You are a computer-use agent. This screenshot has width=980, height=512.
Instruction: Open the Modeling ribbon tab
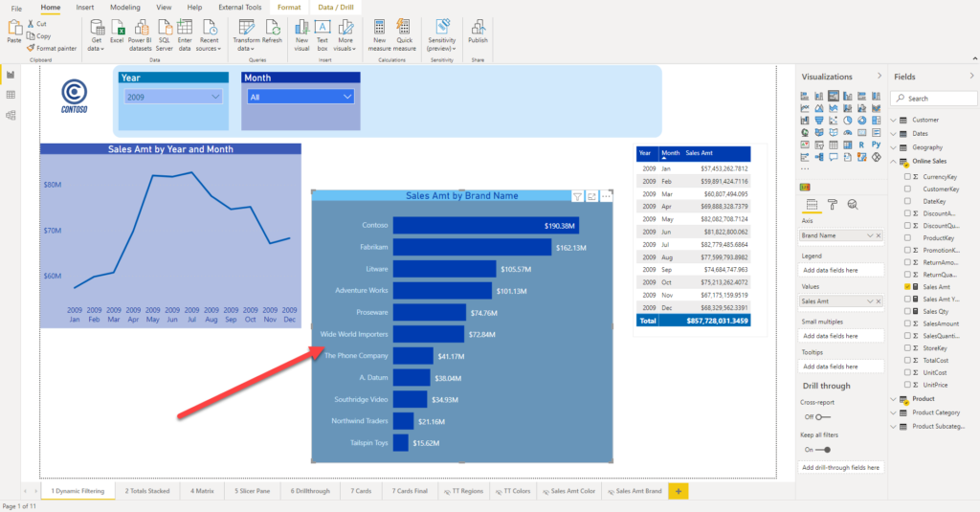pos(125,8)
